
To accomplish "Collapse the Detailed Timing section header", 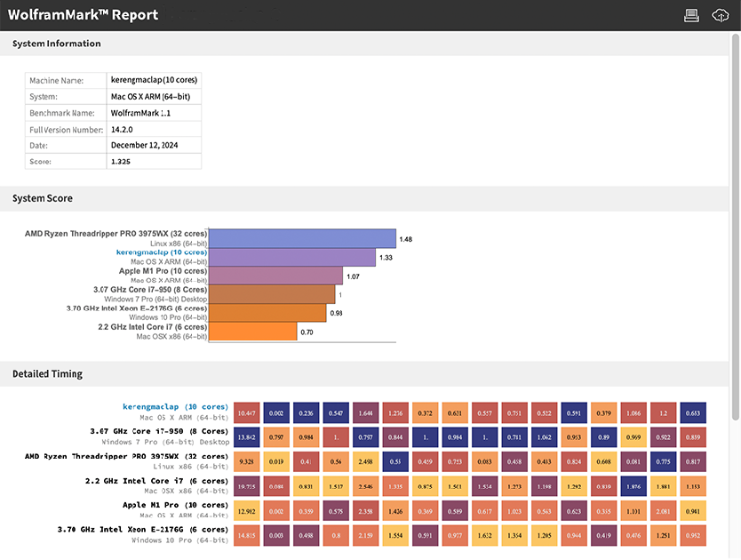I will point(47,374).
